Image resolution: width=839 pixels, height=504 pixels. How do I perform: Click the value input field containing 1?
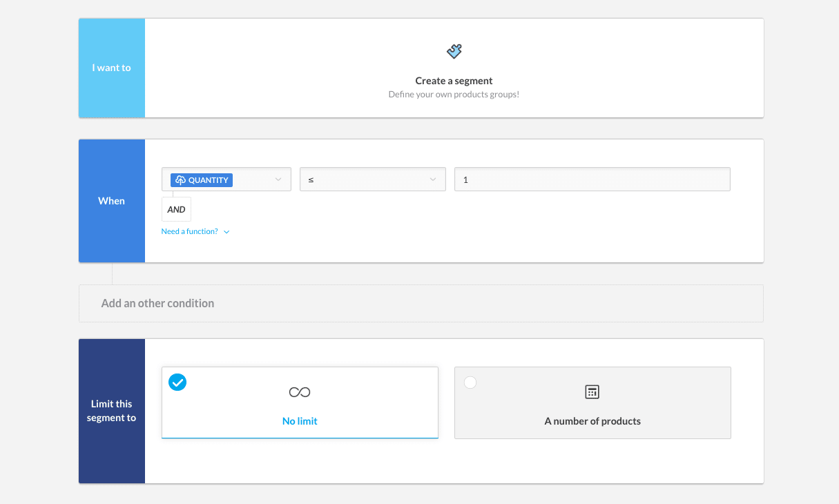coord(592,180)
